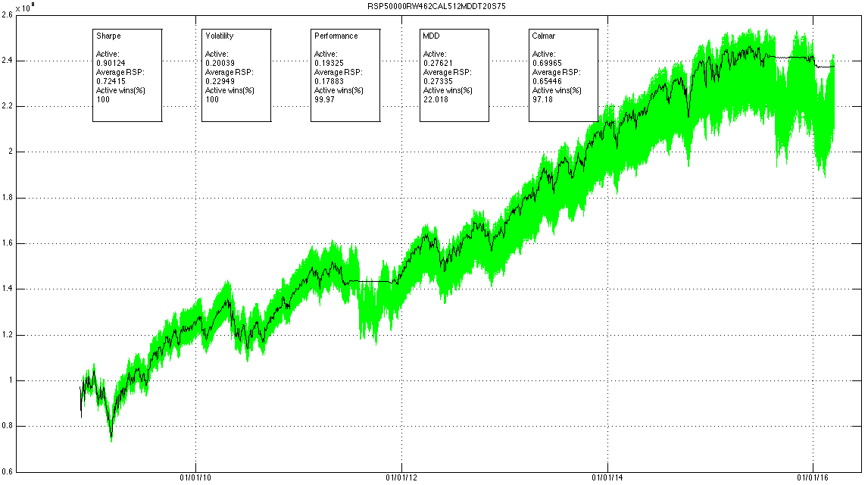868x485 pixels.
Task: Click the y-axis tick label 2.4
Action: click(8, 61)
